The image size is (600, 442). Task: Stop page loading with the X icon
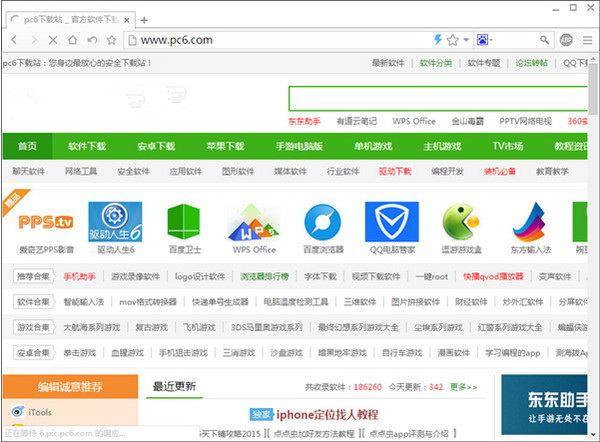point(53,40)
